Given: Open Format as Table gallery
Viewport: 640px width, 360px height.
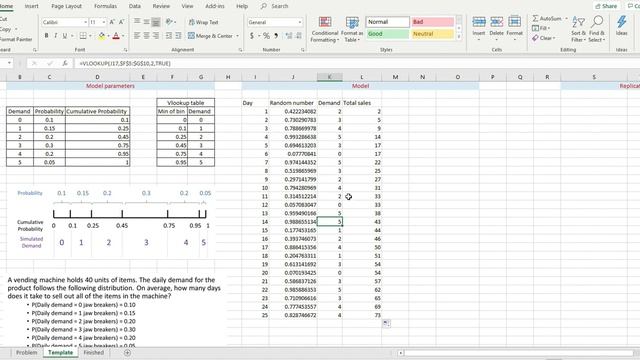Looking at the screenshot, I should point(352,29).
